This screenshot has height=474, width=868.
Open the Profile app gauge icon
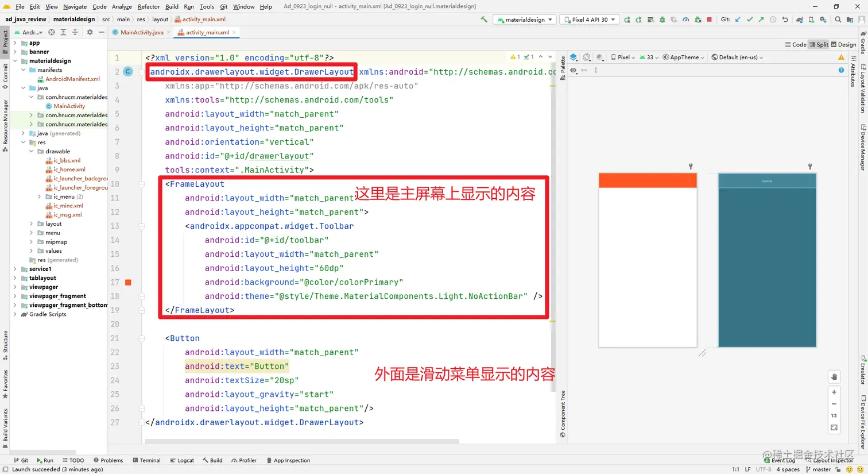tap(685, 20)
